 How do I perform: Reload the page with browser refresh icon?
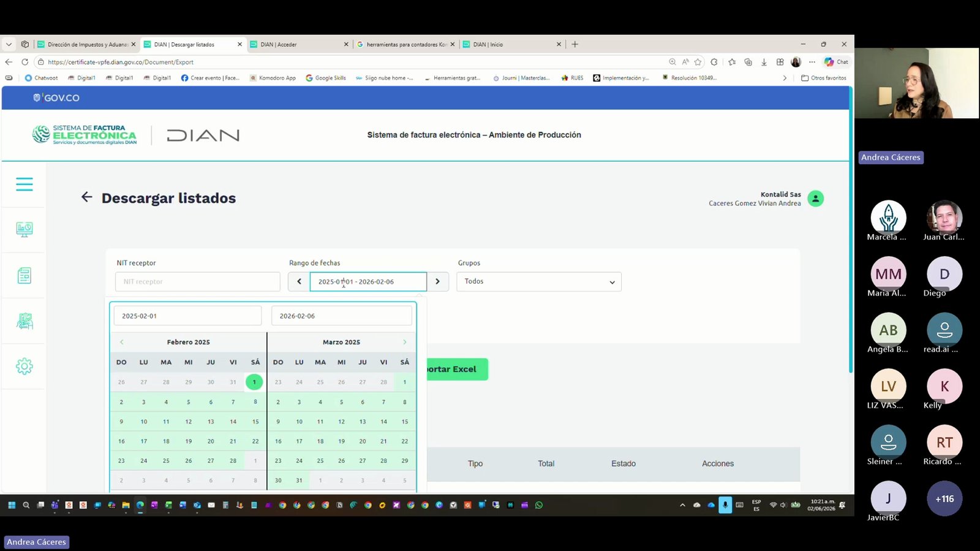click(25, 62)
